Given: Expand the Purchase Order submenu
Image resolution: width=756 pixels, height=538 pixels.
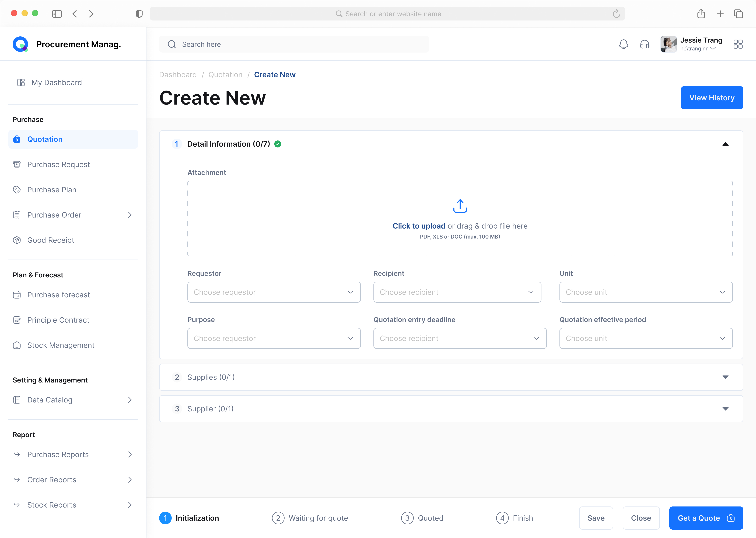Looking at the screenshot, I should [x=130, y=215].
